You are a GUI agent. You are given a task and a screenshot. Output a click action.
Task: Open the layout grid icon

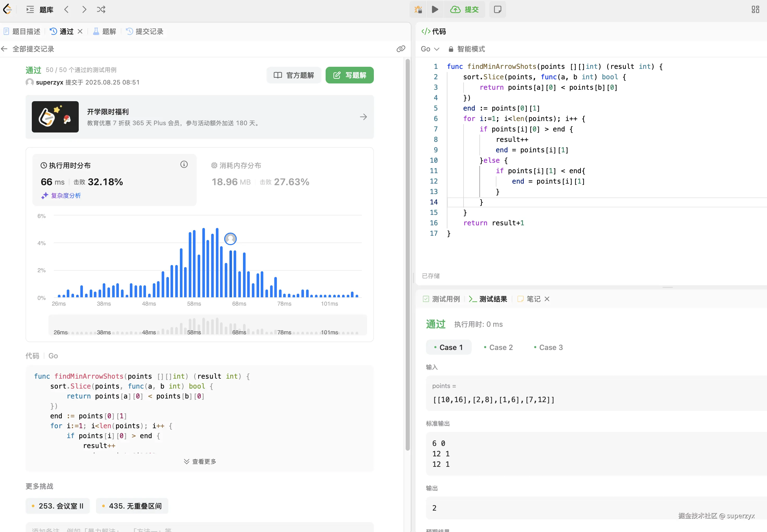(x=755, y=9)
